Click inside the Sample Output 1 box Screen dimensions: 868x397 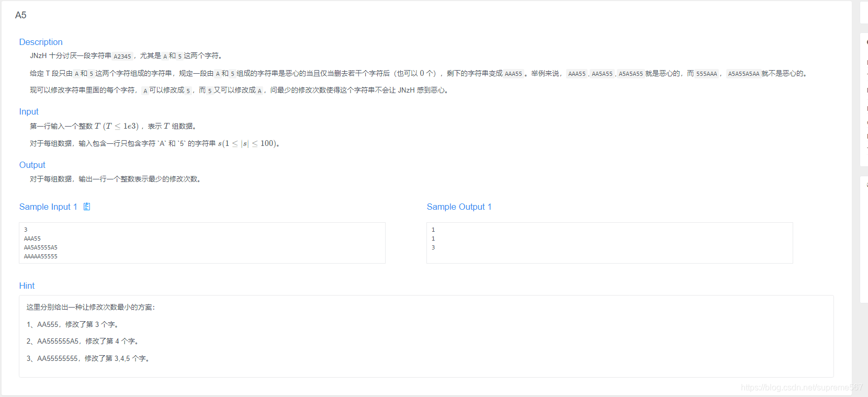coord(610,243)
